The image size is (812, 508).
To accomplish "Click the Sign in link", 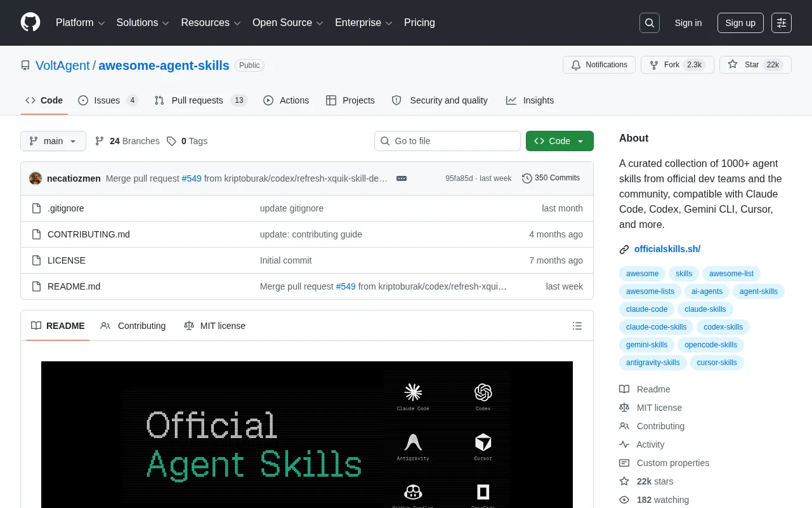I will [688, 23].
